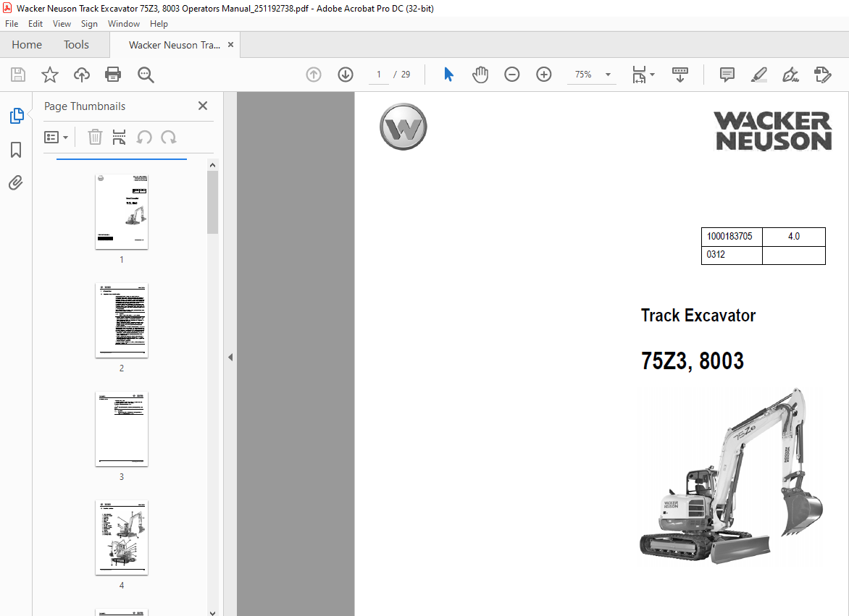Click the stamp/share icon at toolbar end

822,75
